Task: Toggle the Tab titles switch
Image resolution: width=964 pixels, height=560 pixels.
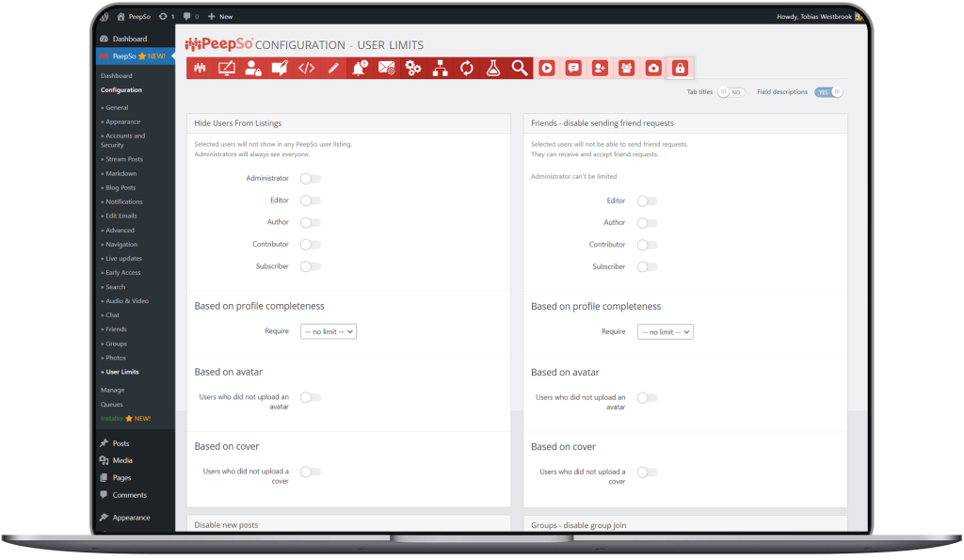Action: pos(731,92)
